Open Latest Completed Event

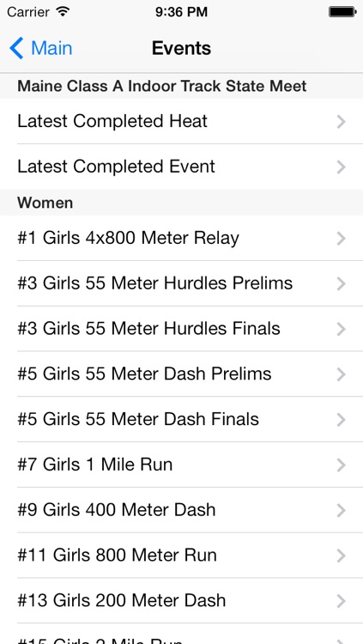[182, 167]
